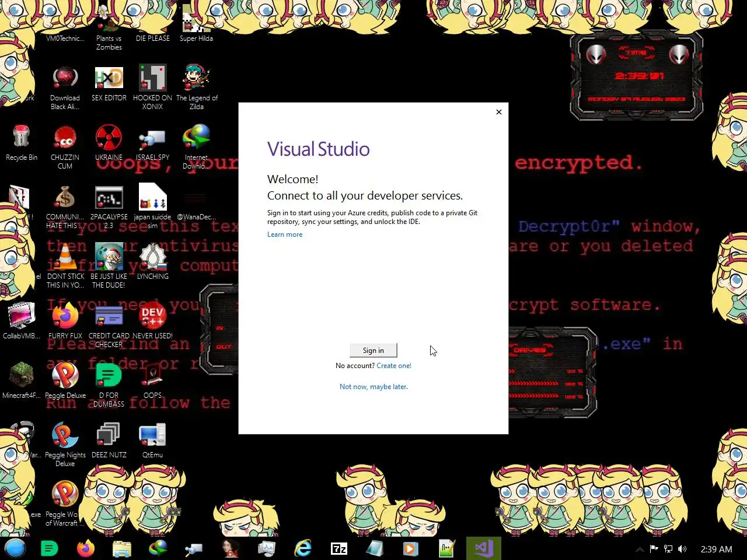Select the Dev-C++ NEVER USED! icon
747x560 pixels.
152,321
